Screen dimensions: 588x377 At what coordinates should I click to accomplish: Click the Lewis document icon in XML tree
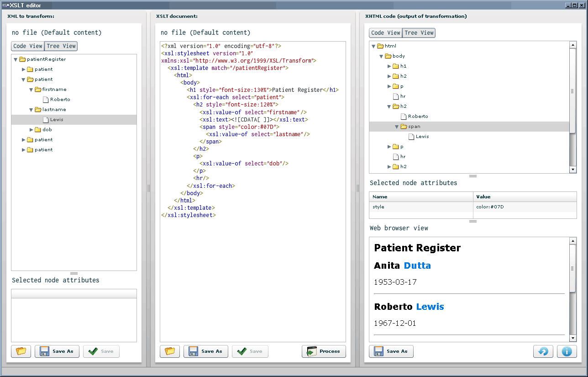46,120
